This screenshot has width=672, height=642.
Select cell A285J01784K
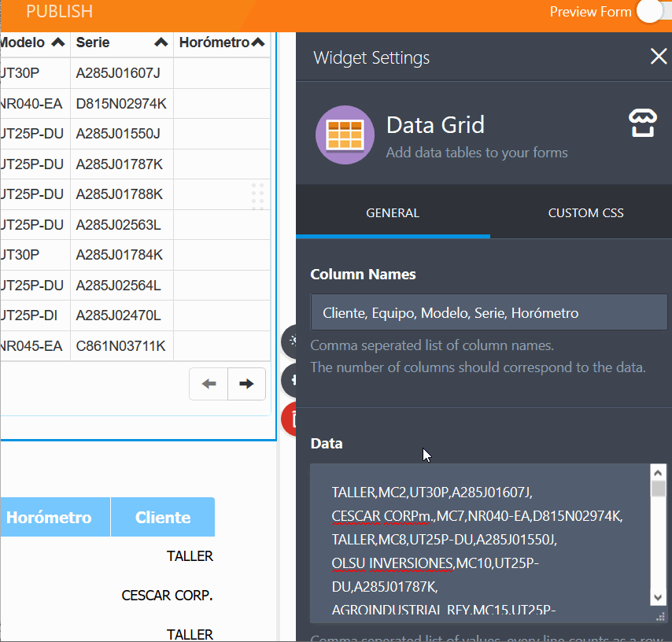[122, 255]
